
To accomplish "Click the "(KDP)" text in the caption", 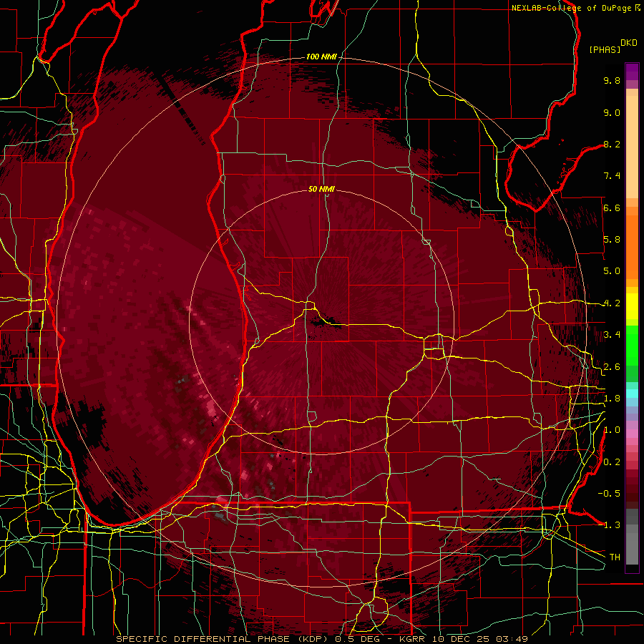I will coord(313,639).
